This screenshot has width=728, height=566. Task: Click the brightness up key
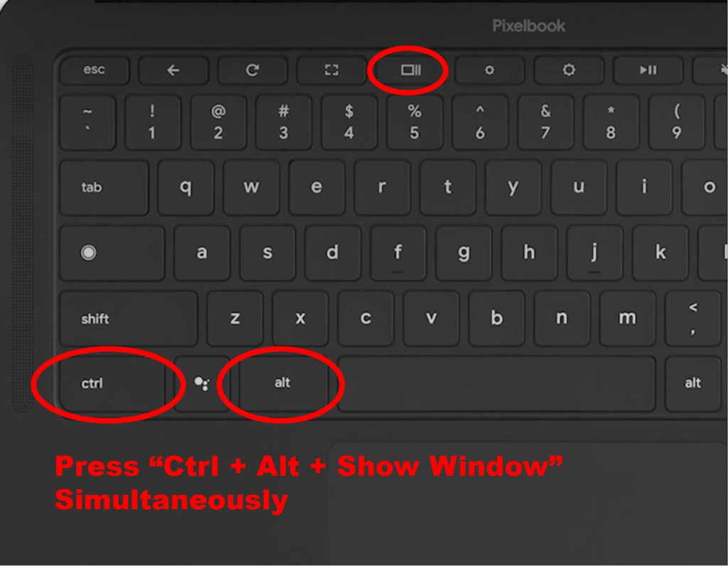tap(569, 70)
